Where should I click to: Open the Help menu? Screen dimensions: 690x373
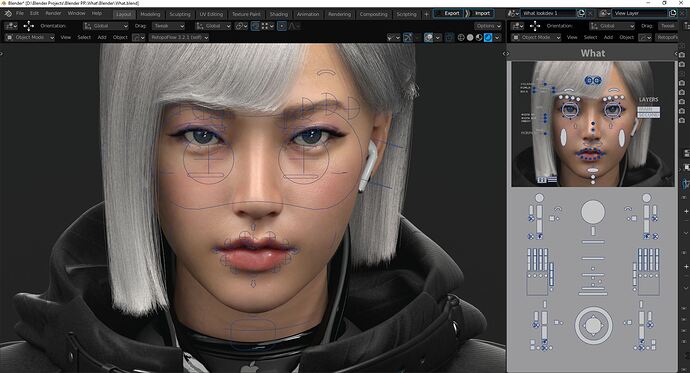pyautogui.click(x=97, y=14)
